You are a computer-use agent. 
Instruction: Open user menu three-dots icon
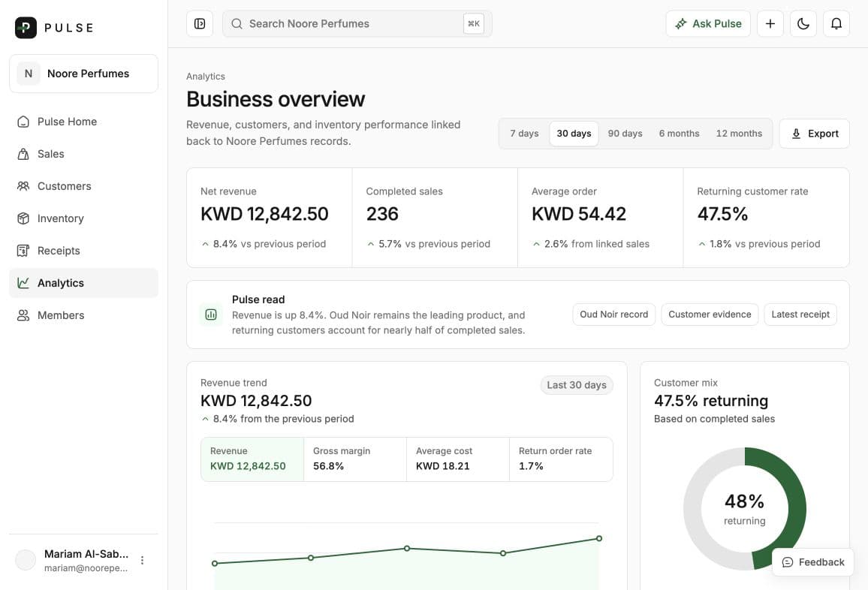coord(142,560)
